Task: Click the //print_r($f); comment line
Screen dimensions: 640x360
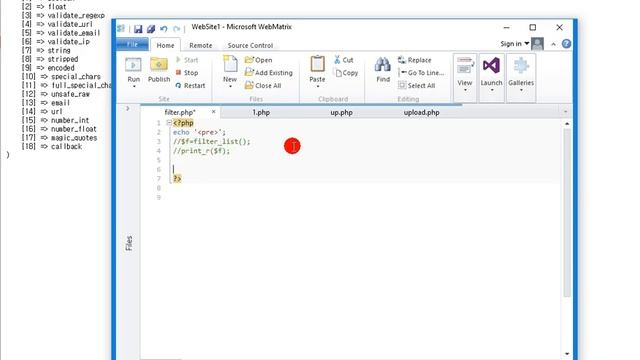Action: [x=201, y=151]
